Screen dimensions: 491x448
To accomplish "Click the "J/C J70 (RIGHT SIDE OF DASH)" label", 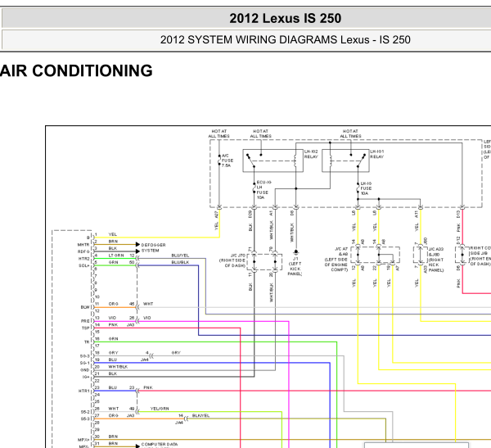I will point(232,260).
